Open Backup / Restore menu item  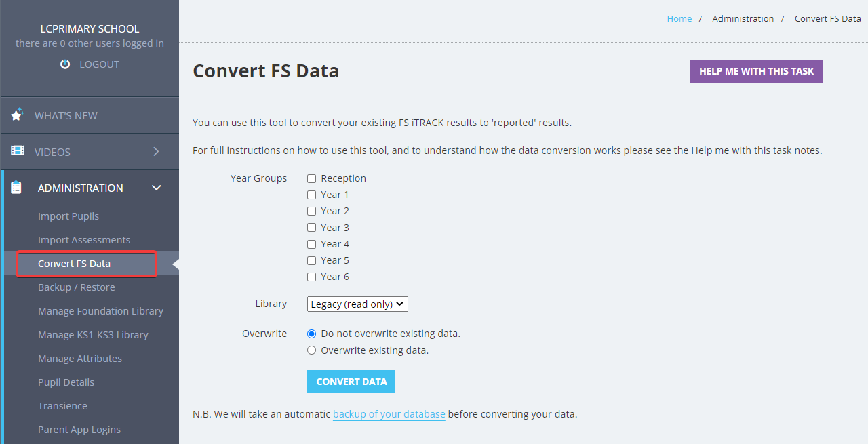(77, 287)
